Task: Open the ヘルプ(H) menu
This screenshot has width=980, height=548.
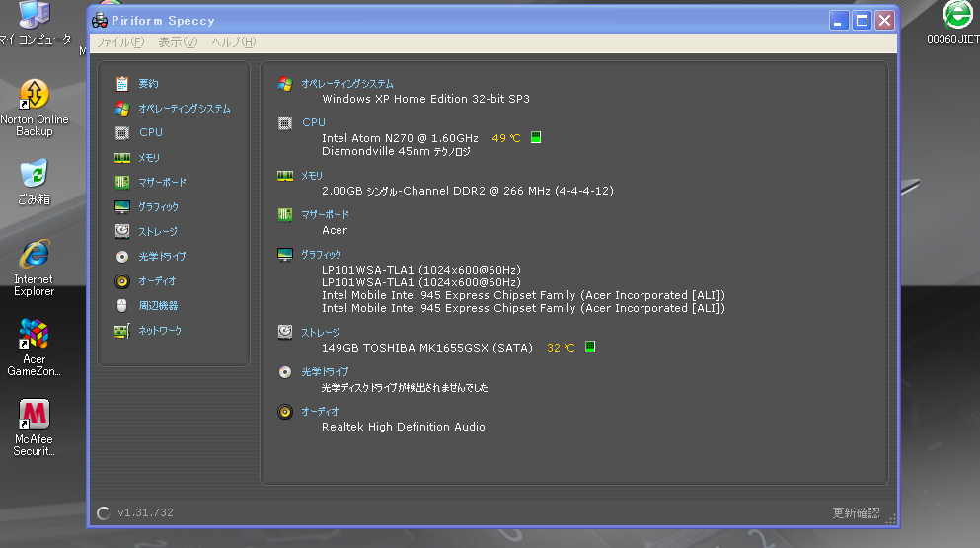Action: point(233,41)
